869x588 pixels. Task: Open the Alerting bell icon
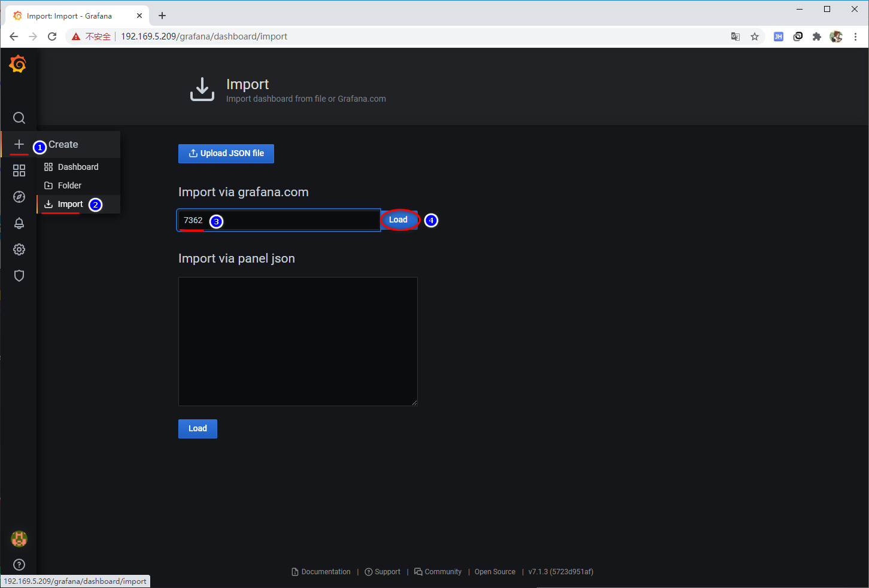tap(19, 223)
